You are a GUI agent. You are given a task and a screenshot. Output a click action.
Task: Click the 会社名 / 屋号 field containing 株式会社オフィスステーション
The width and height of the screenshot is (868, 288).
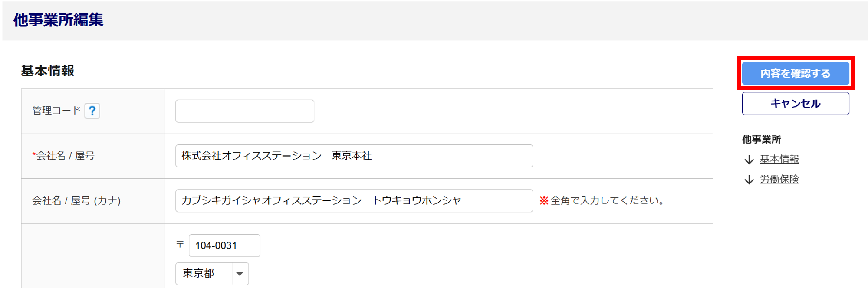click(354, 156)
